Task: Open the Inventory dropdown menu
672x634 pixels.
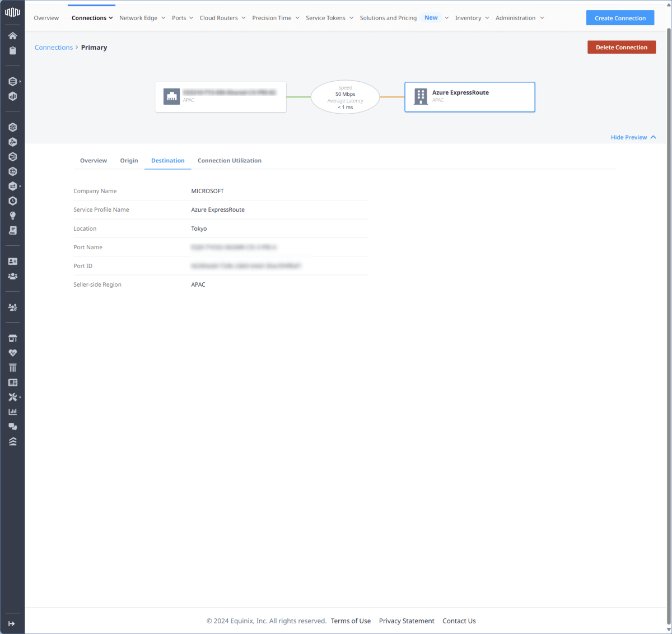Action: (x=472, y=18)
